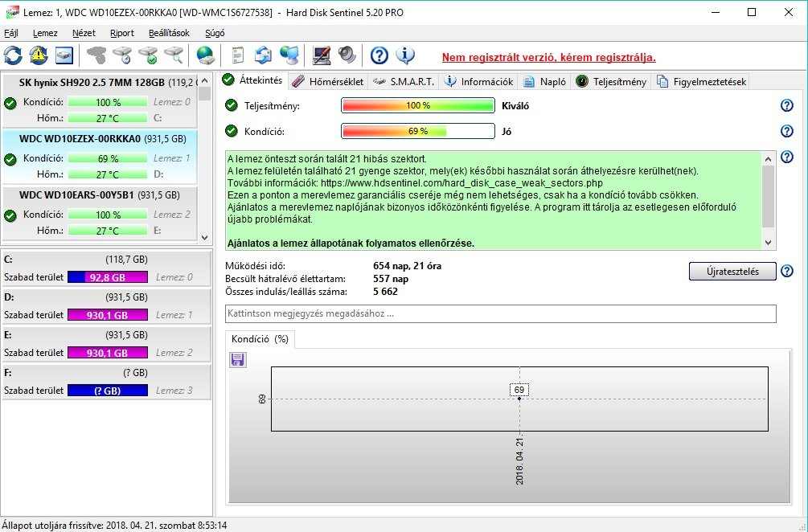The height and width of the screenshot is (532, 808).
Task: Click help icon beside Teljesítmény bar
Action: 787,105
